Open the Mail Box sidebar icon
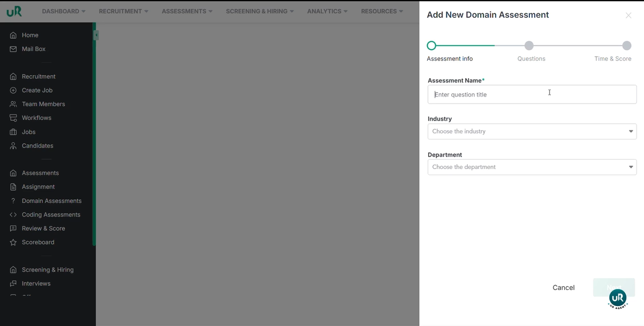This screenshot has width=644, height=326. click(13, 49)
